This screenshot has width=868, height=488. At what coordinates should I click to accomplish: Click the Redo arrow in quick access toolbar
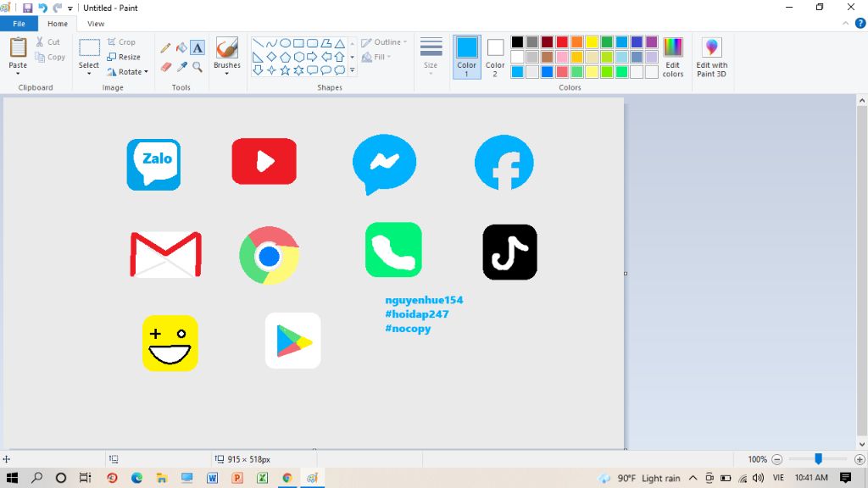tap(58, 8)
